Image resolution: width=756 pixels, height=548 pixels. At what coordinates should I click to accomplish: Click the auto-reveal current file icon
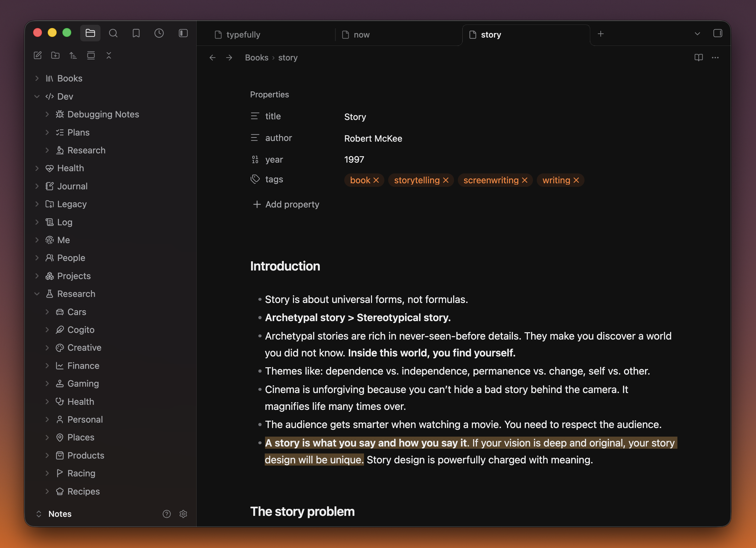[91, 55]
